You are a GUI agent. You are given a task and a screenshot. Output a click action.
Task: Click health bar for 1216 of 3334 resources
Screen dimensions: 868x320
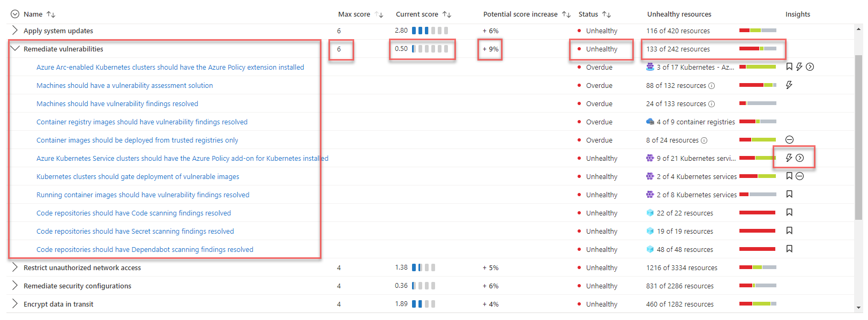tap(758, 267)
